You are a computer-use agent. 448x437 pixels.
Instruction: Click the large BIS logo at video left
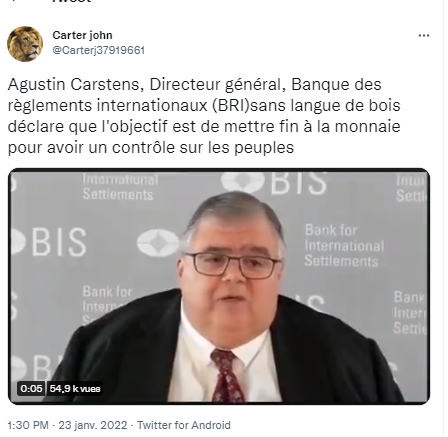[x=48, y=242]
